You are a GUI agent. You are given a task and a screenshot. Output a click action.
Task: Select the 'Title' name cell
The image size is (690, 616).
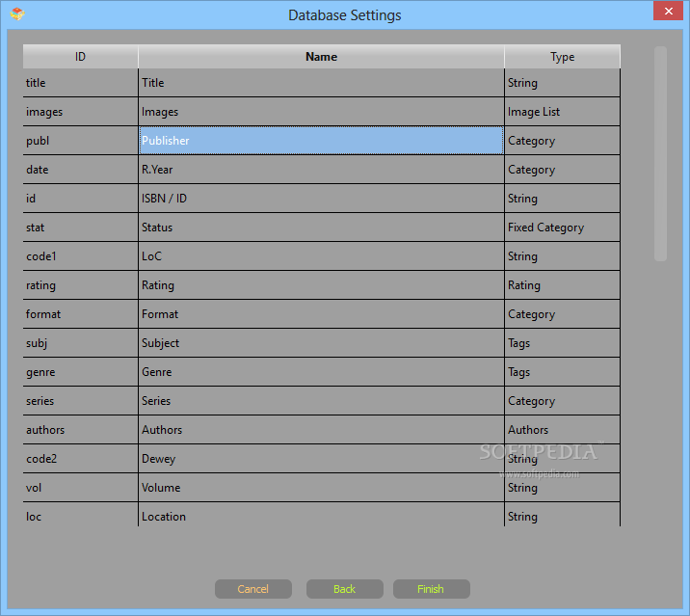(321, 83)
